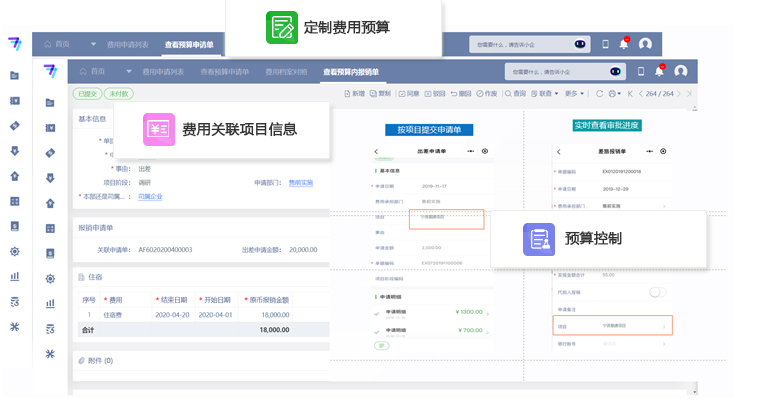Go to the next record arrow after 264/264
This screenshot has width=760, height=400.
pyautogui.click(x=678, y=94)
